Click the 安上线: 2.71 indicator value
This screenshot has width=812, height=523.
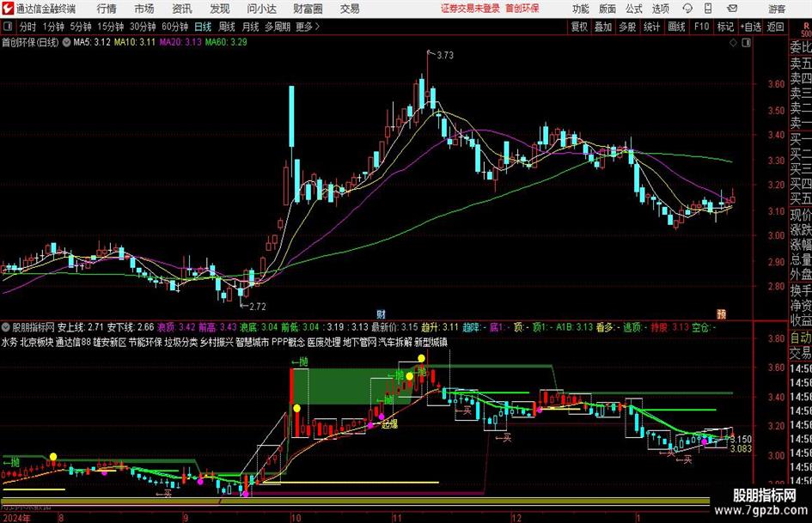click(80, 327)
